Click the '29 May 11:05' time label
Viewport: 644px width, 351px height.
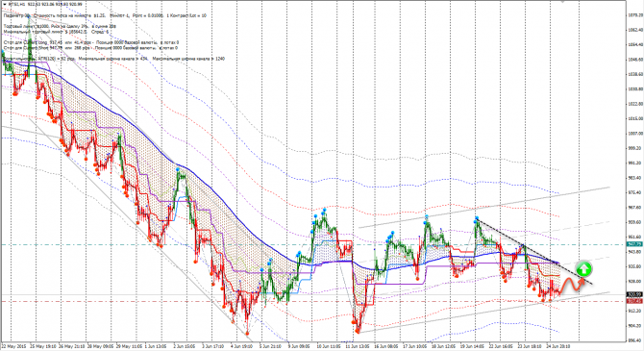(x=128, y=346)
